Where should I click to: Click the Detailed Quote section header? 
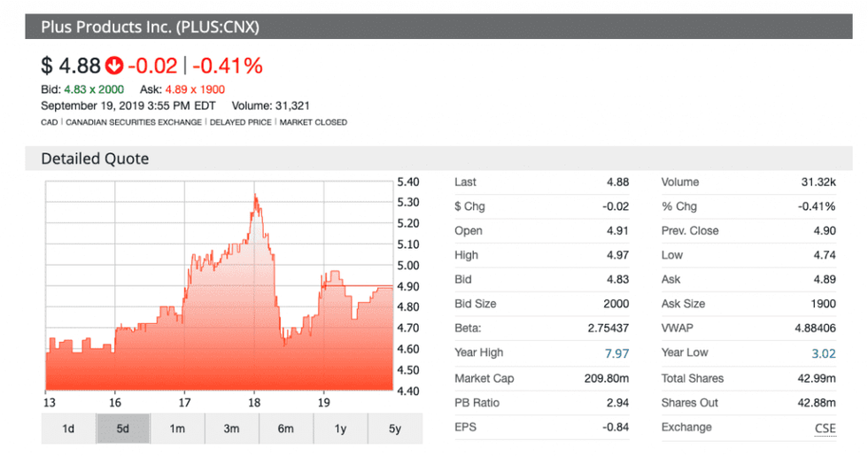pyautogui.click(x=95, y=159)
